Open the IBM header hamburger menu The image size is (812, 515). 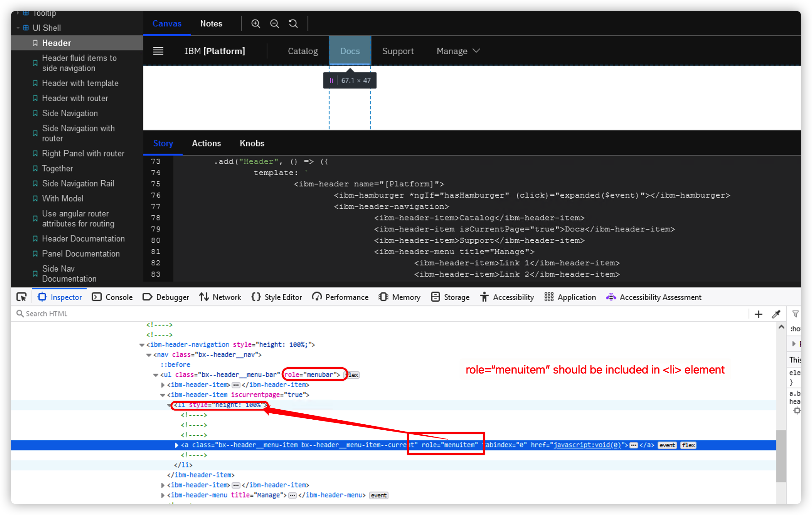[x=158, y=50]
